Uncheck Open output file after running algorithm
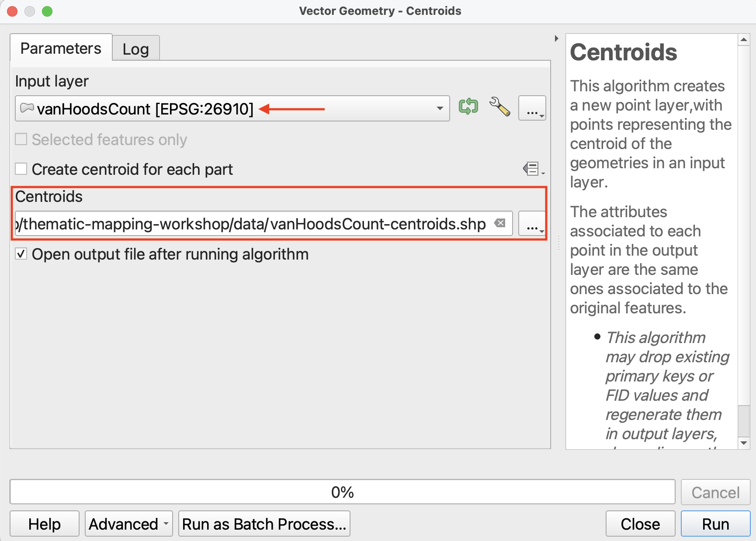 tap(21, 254)
